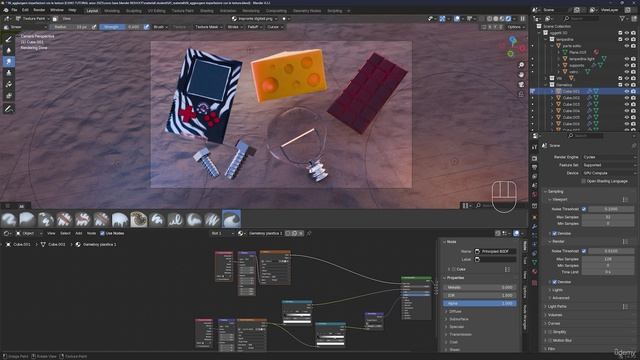Open the Edit menu

tap(25, 10)
